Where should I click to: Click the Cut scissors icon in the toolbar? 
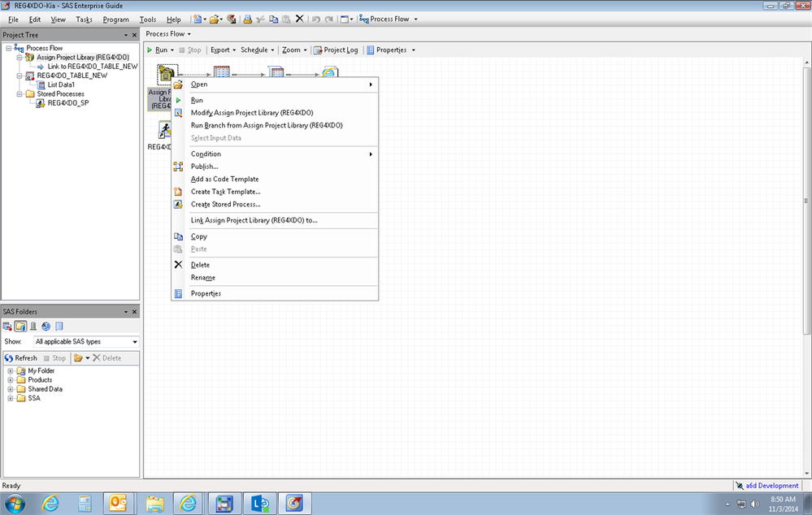260,19
